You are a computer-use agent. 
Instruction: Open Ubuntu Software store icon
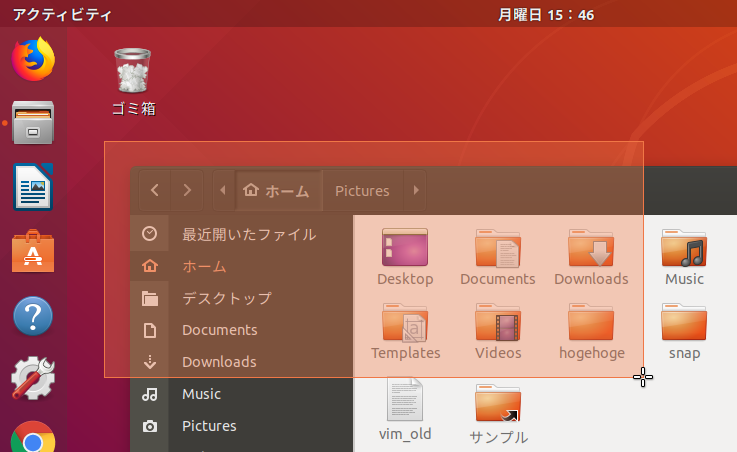(x=33, y=251)
